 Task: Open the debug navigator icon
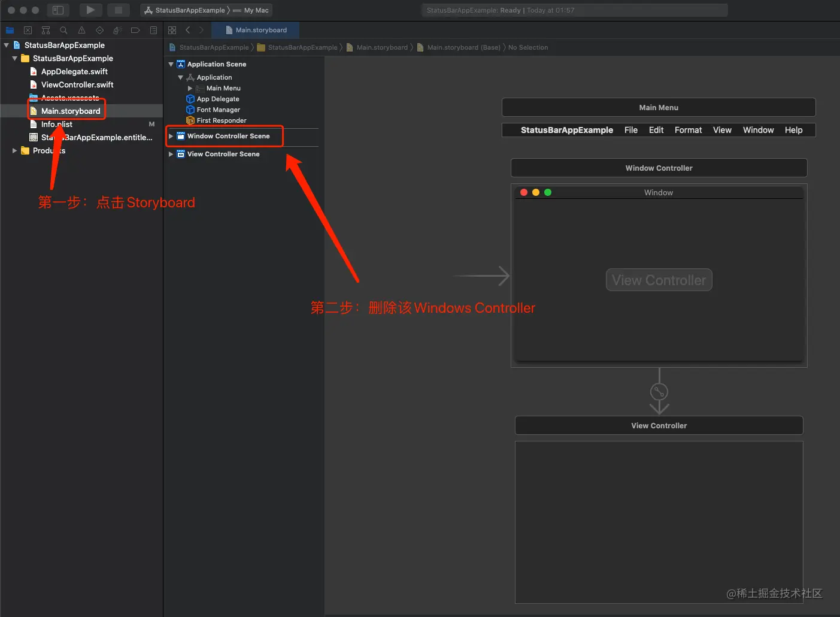pyautogui.click(x=117, y=30)
